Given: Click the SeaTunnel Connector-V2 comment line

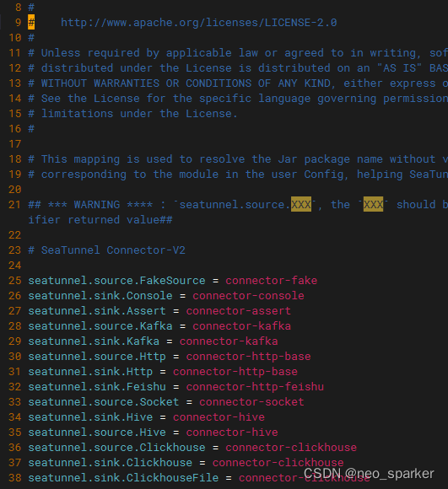Looking at the screenshot, I should (106, 250).
